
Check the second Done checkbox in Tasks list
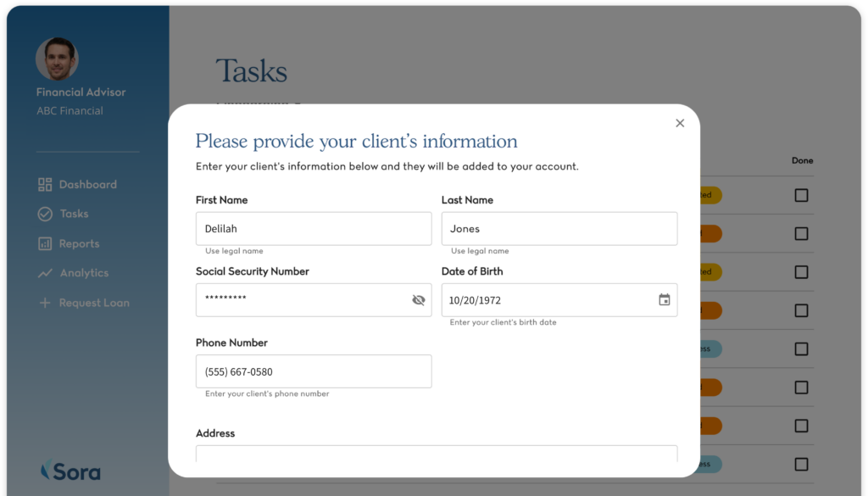pyautogui.click(x=801, y=234)
